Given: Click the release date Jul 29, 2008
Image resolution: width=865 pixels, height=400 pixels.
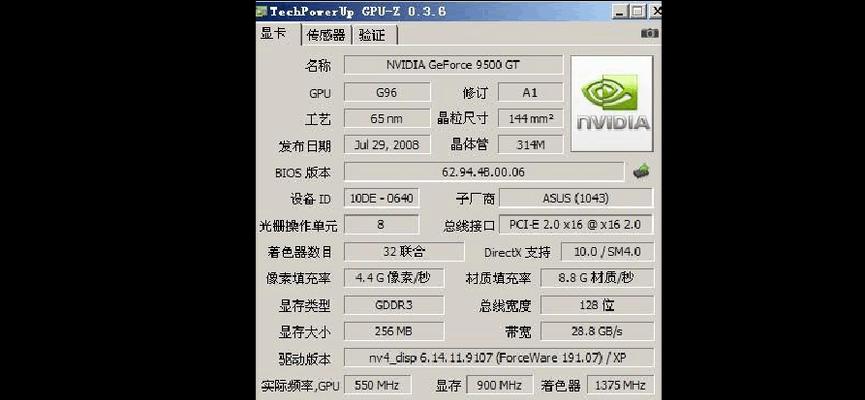Looking at the screenshot, I should (x=387, y=145).
